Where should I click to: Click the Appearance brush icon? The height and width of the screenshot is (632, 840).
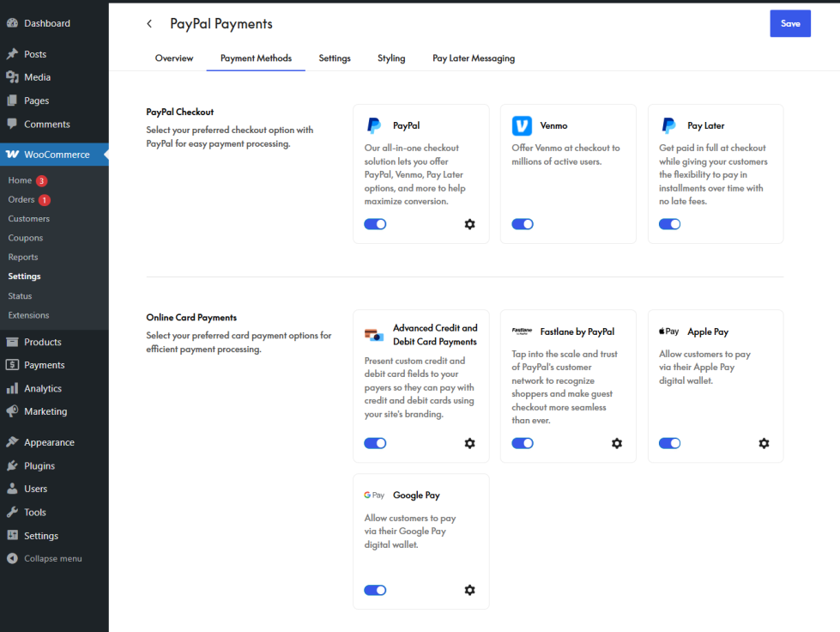(12, 441)
